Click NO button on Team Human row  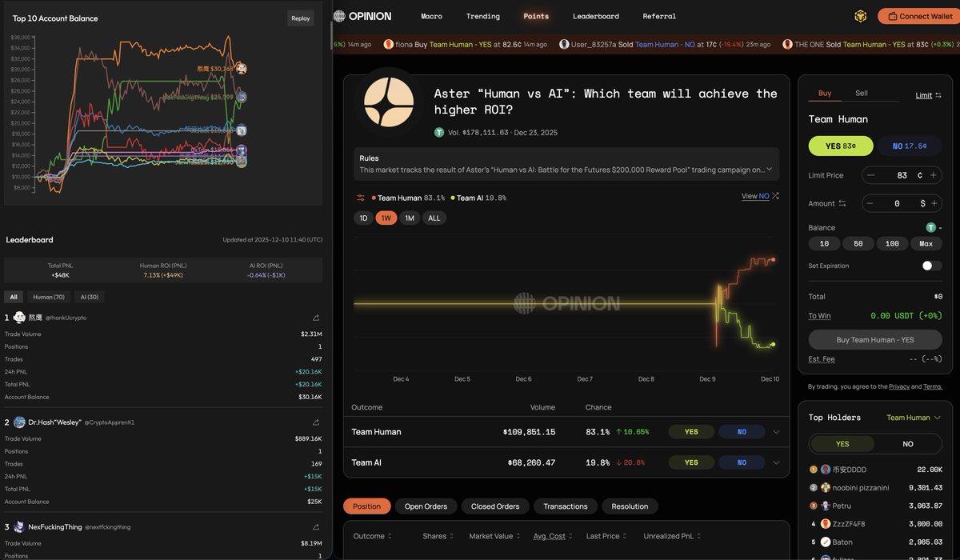click(x=742, y=432)
